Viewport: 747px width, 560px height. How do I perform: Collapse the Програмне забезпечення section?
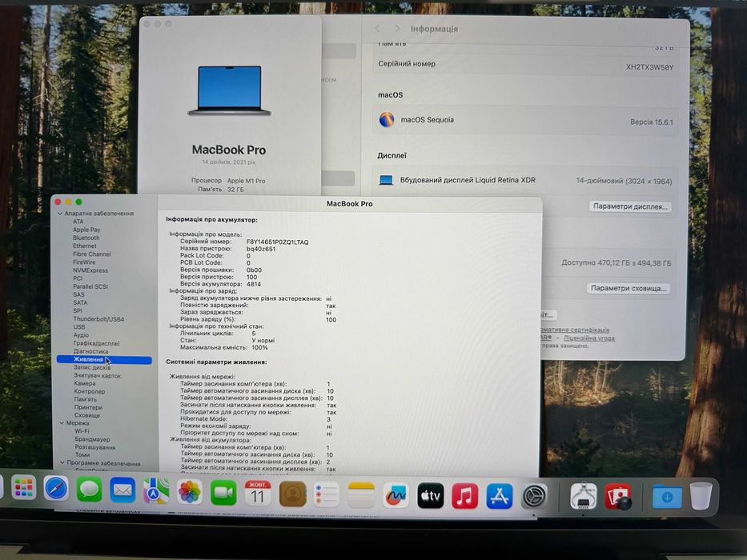62,463
